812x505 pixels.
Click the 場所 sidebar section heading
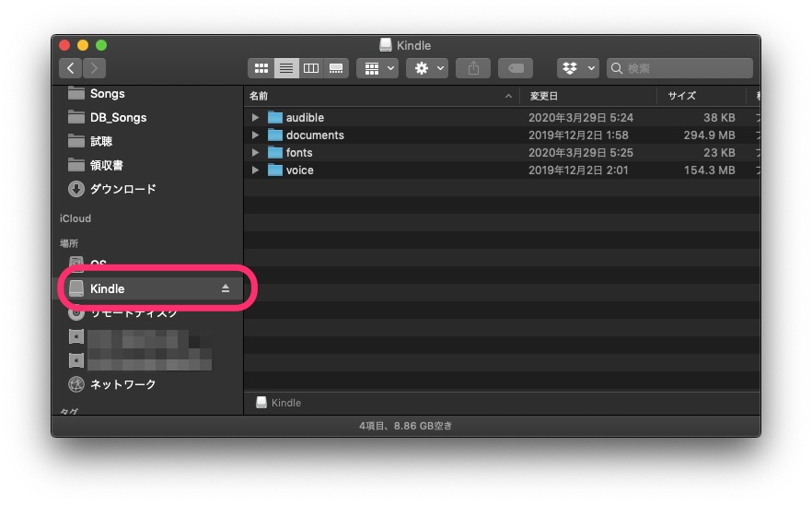(69, 243)
